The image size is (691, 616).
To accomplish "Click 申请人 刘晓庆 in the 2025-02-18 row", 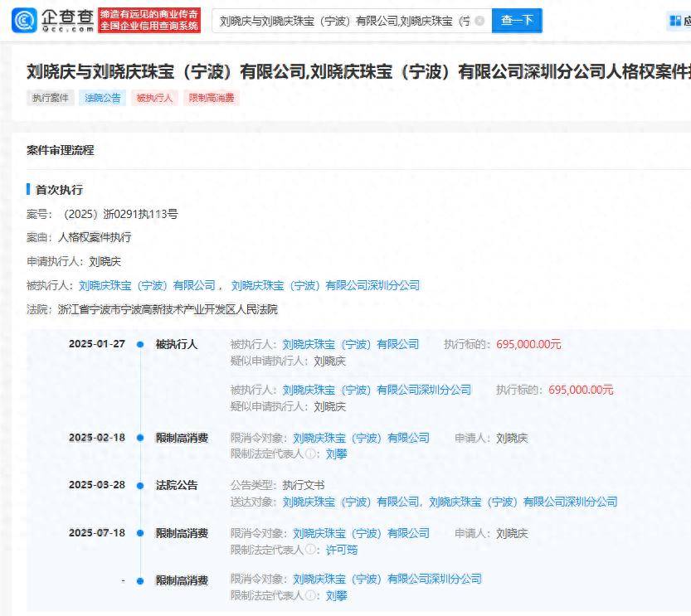I will [512, 438].
